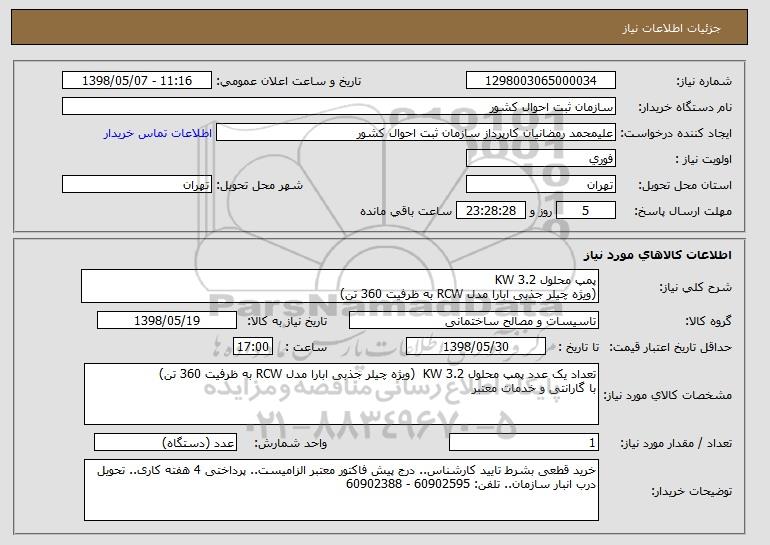Select the remaining days field showing 5

click(x=585, y=211)
